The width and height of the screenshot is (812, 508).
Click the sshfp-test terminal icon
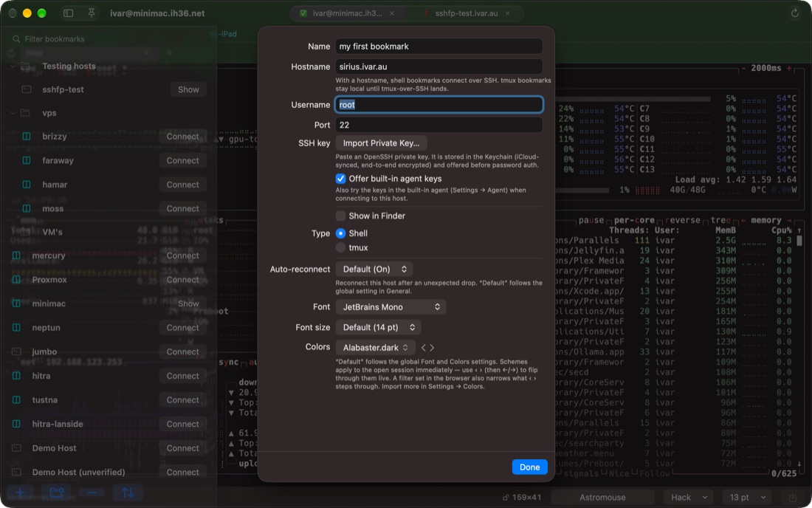coord(27,89)
